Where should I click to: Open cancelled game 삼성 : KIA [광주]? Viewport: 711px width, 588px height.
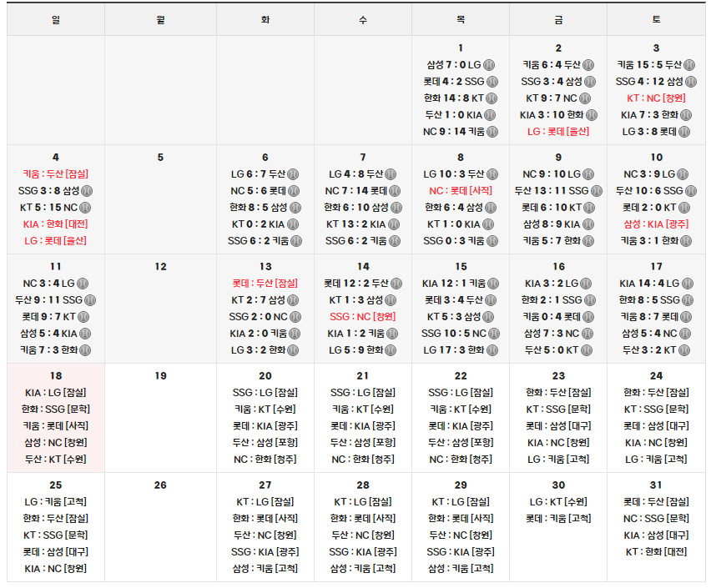[656, 224]
